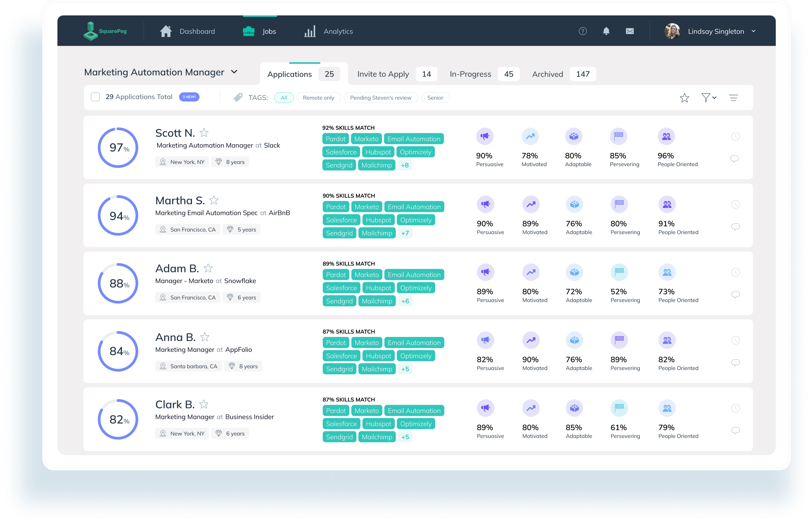Open Adam B.'s candidate name
Viewport: 812px width, 525px height.
(177, 268)
